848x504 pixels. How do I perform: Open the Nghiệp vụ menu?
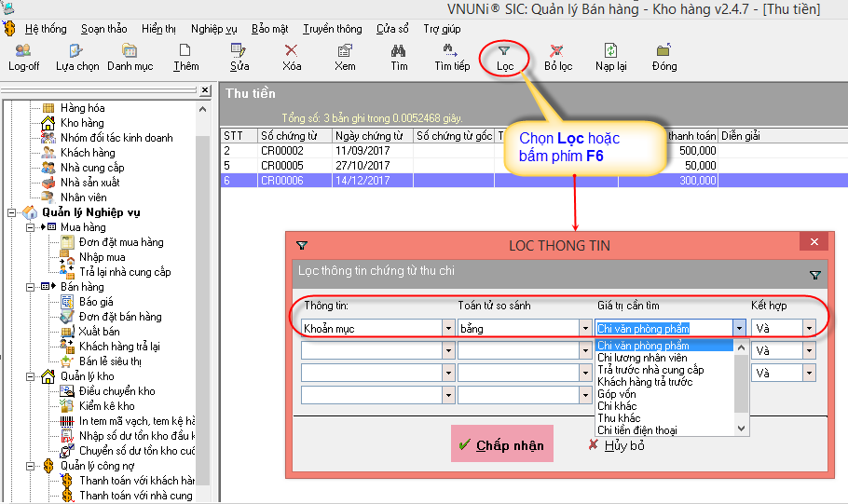[x=212, y=29]
